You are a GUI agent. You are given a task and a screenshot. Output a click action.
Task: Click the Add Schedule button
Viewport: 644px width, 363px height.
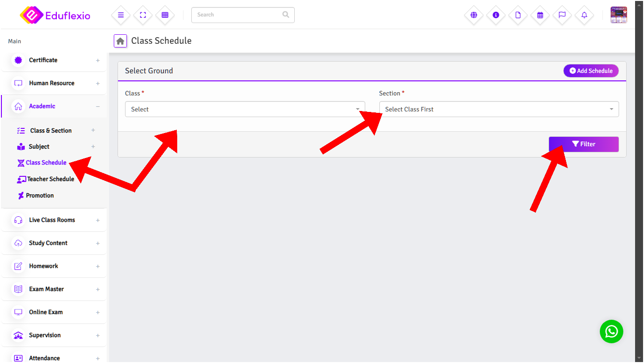click(x=591, y=71)
